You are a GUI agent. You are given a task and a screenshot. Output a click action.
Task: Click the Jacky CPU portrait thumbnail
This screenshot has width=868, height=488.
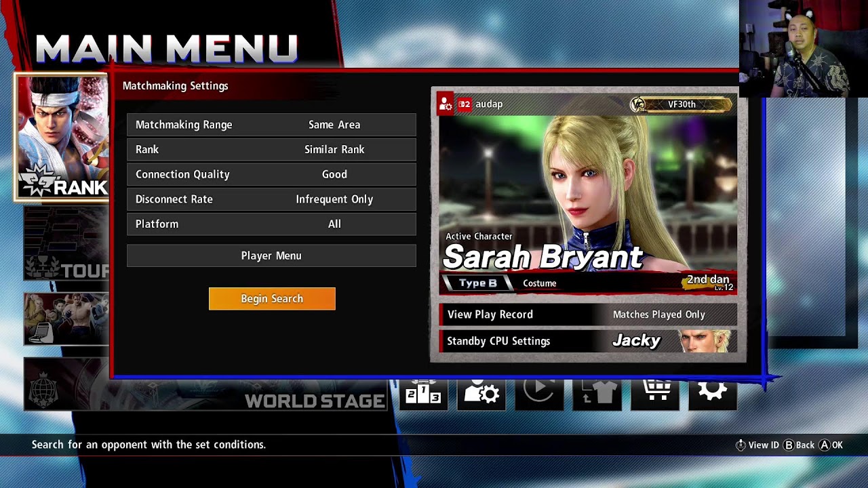tap(705, 341)
